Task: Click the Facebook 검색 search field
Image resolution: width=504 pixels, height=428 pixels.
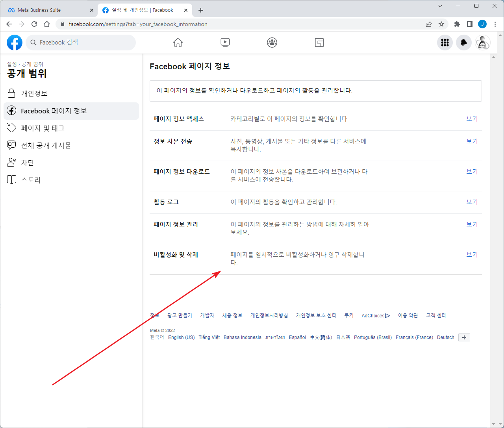Action: [81, 43]
